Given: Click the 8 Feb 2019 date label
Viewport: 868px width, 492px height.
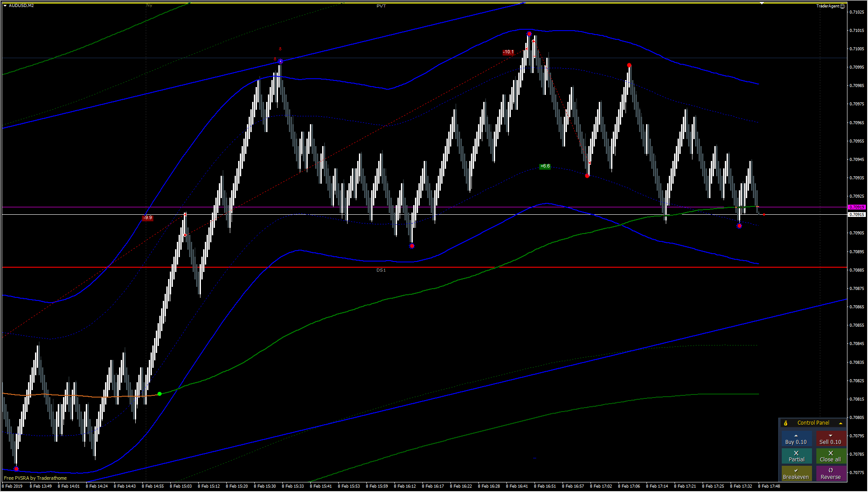Looking at the screenshot, I should point(12,486).
